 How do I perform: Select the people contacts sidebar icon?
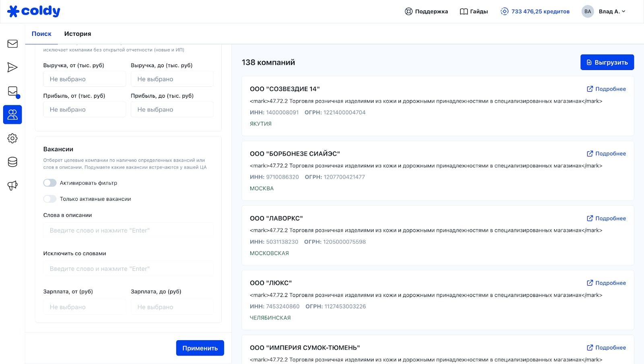[x=12, y=115]
